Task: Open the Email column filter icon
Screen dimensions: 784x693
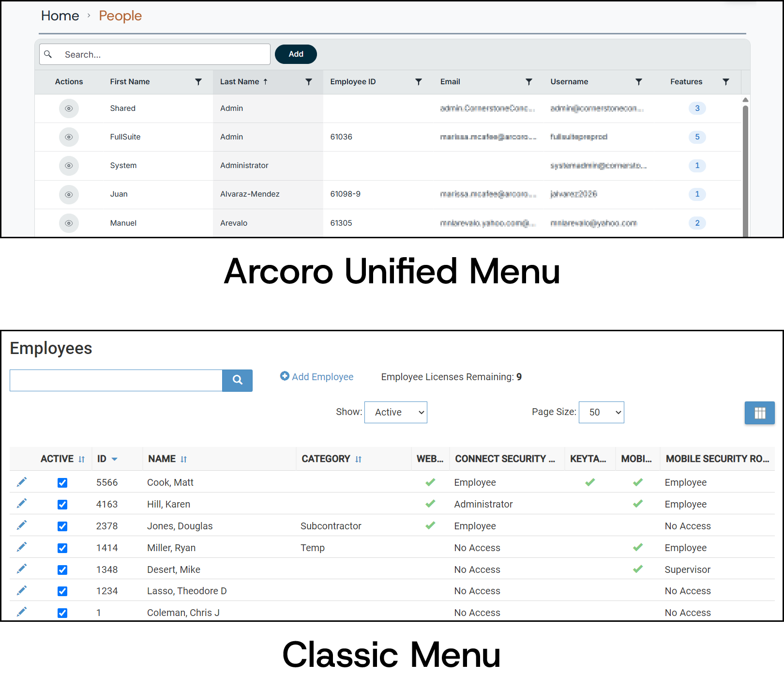Action: 529,82
